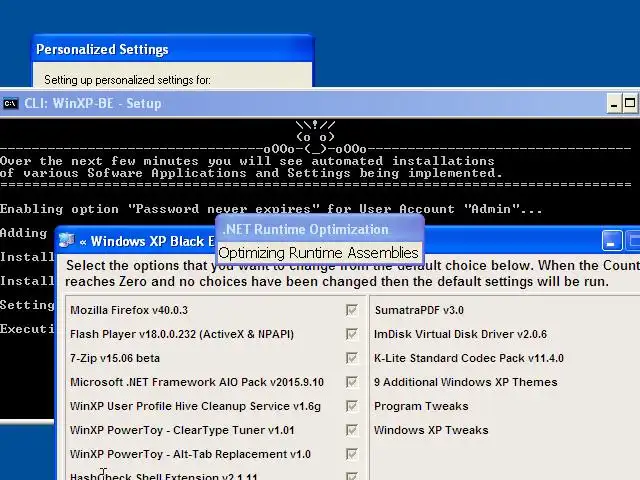The width and height of the screenshot is (640, 480).
Task: Click Microsoft .NET Framework AIO Pack label
Action: pos(197,382)
